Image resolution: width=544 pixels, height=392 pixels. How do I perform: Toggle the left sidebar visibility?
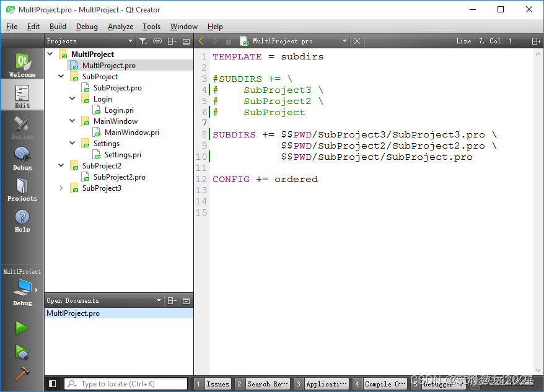(53, 384)
